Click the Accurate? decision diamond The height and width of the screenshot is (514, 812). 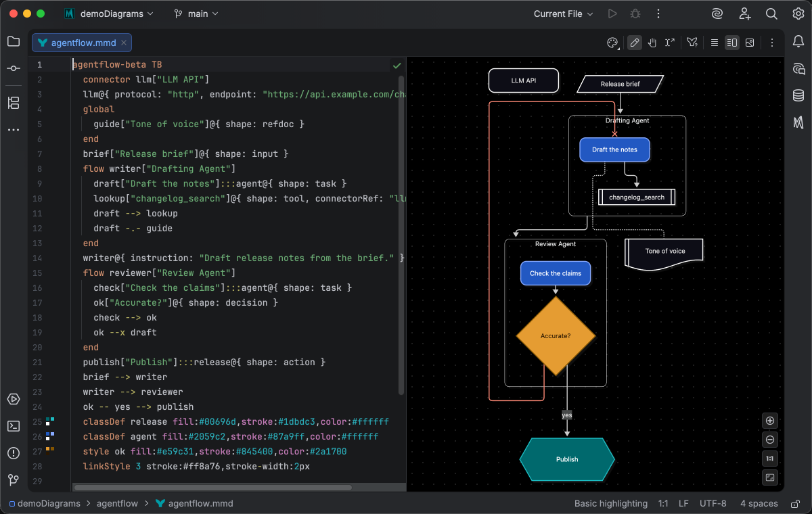pyautogui.click(x=556, y=335)
